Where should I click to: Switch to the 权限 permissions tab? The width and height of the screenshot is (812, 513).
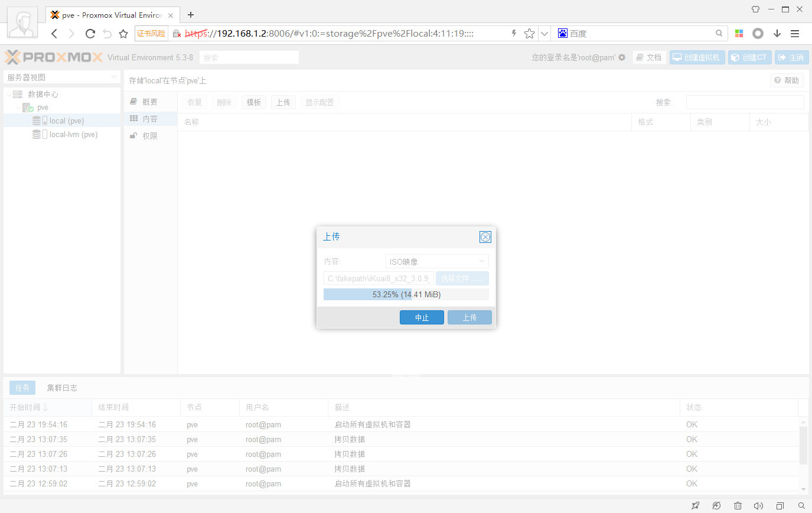click(150, 136)
